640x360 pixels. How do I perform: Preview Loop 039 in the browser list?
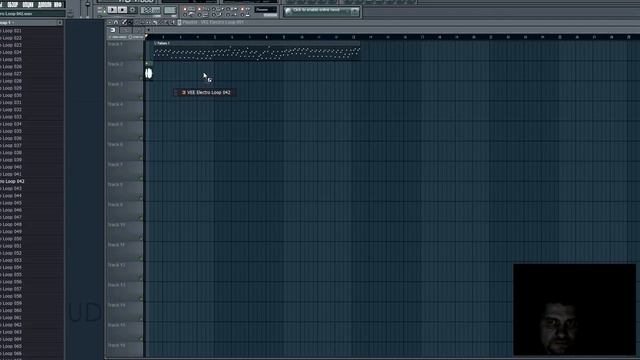[11, 160]
